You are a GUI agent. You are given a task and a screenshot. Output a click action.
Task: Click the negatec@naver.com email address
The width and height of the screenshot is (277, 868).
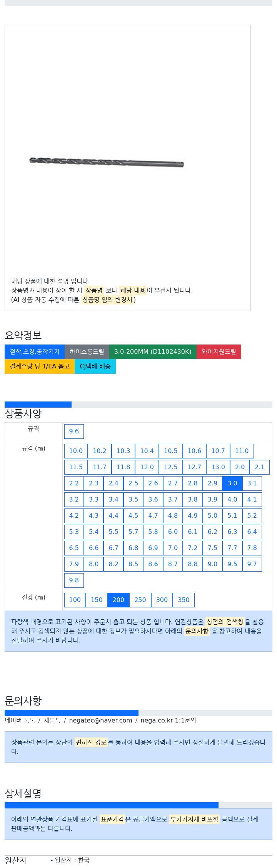tap(100, 721)
